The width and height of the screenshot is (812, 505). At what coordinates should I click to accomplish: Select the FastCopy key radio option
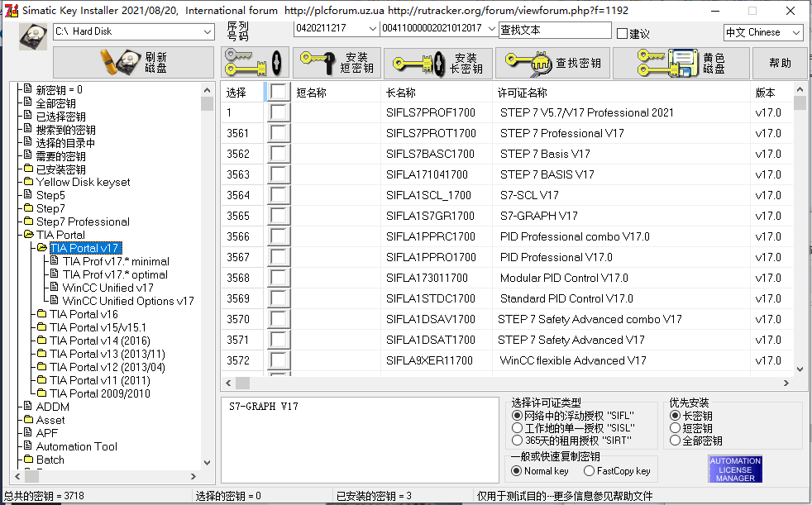pyautogui.click(x=589, y=471)
